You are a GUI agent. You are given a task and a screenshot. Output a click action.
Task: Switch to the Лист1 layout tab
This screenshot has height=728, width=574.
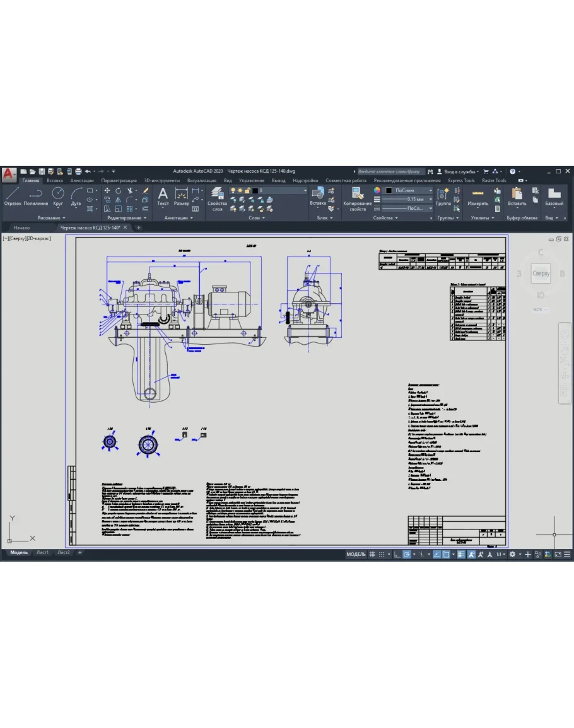[x=42, y=553]
